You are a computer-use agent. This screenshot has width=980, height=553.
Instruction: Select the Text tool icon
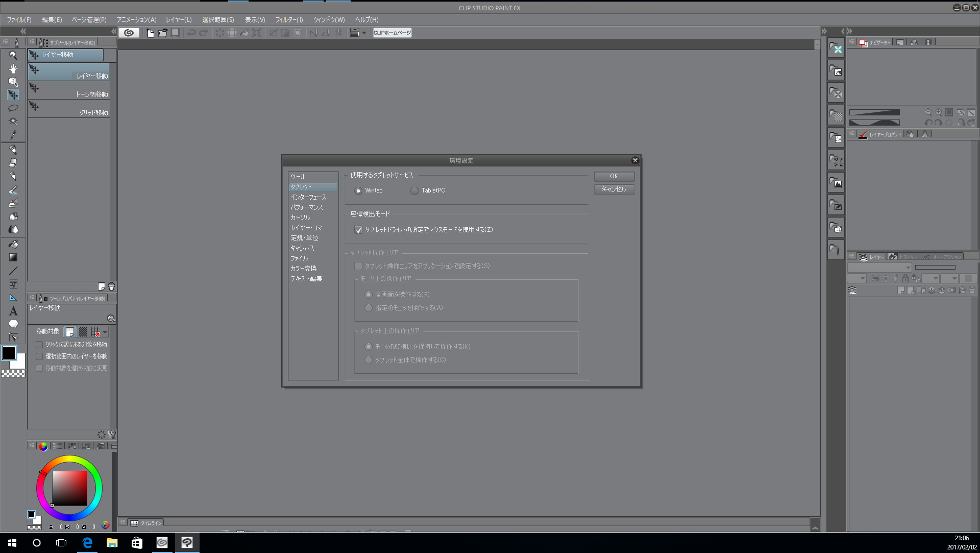(13, 311)
